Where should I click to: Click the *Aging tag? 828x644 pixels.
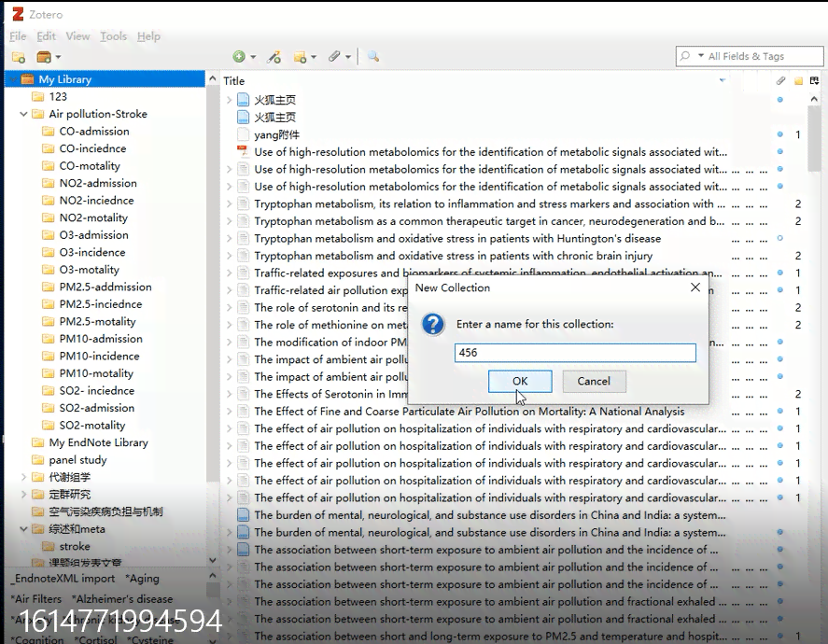[x=142, y=579]
